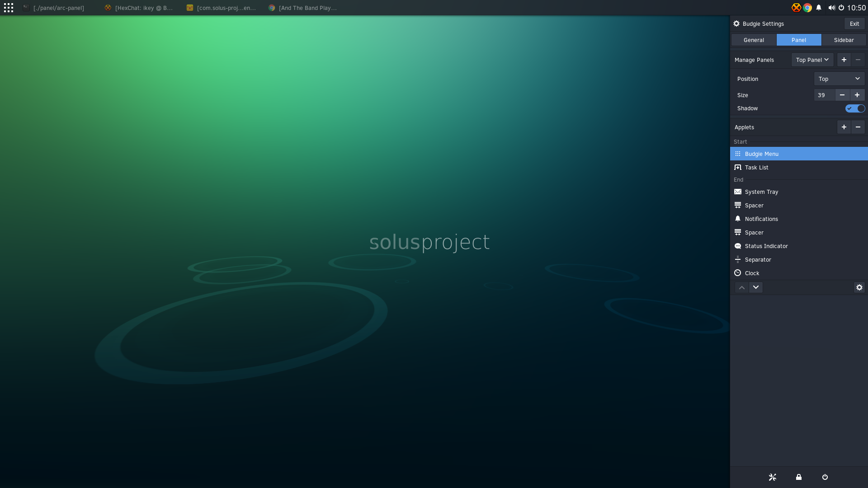
Task: Select the Clock applet
Action: (799, 273)
